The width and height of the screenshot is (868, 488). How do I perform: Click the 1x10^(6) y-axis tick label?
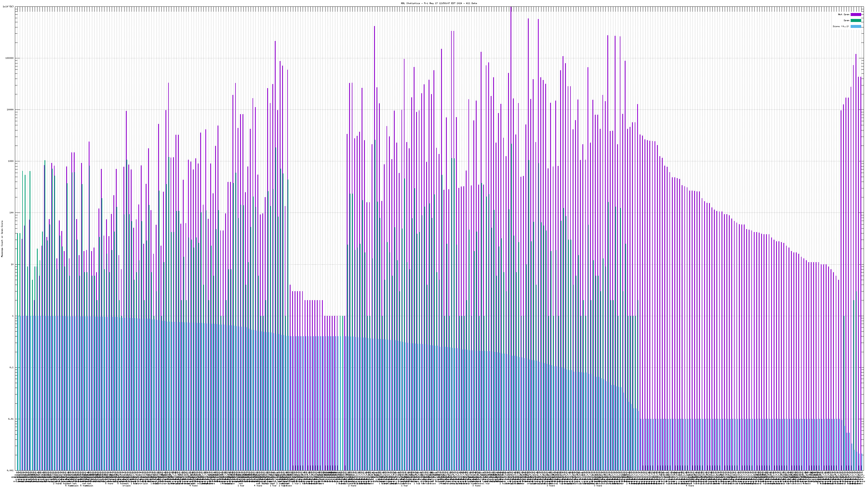click(8, 7)
